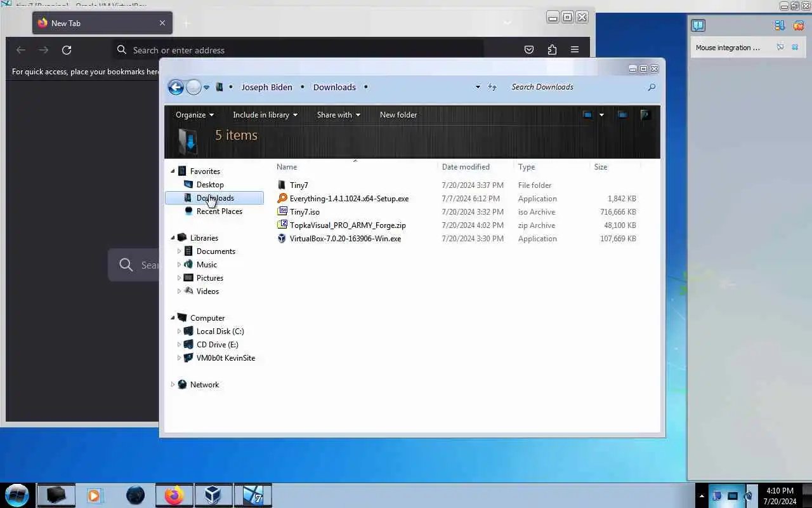Screen dimensions: 812x508
Task: Toggle the preview pane button
Action: coord(622,115)
